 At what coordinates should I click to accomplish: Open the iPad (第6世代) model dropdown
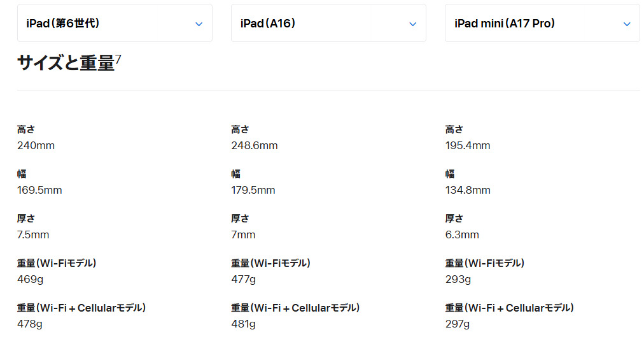click(x=115, y=24)
